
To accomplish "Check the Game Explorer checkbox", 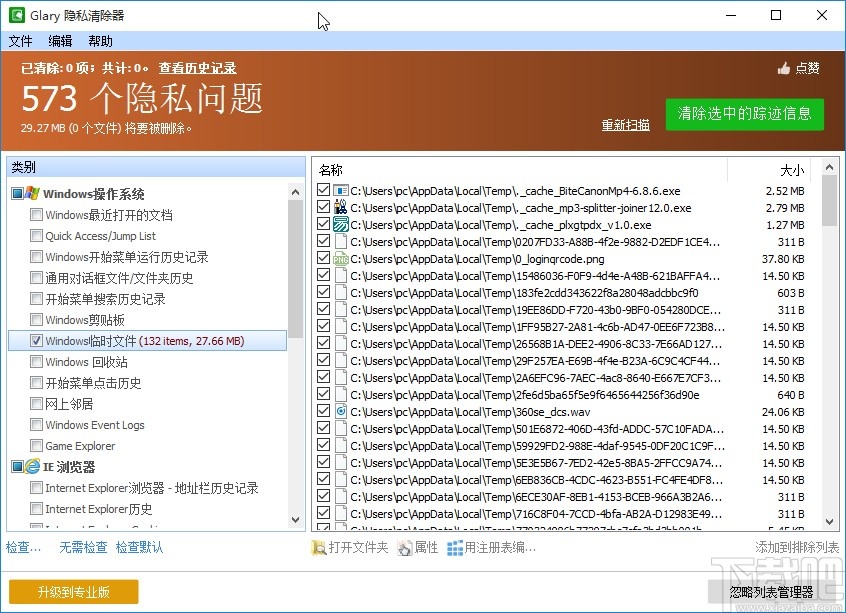I will [x=36, y=446].
